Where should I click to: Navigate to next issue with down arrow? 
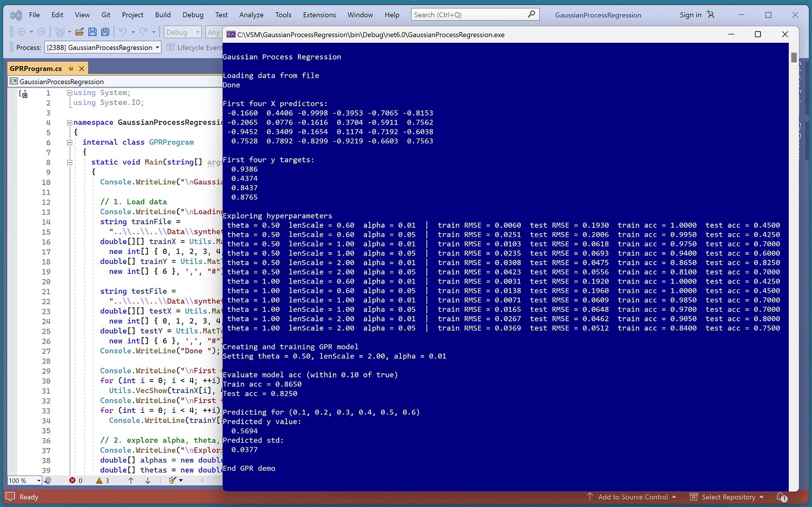[x=148, y=480]
